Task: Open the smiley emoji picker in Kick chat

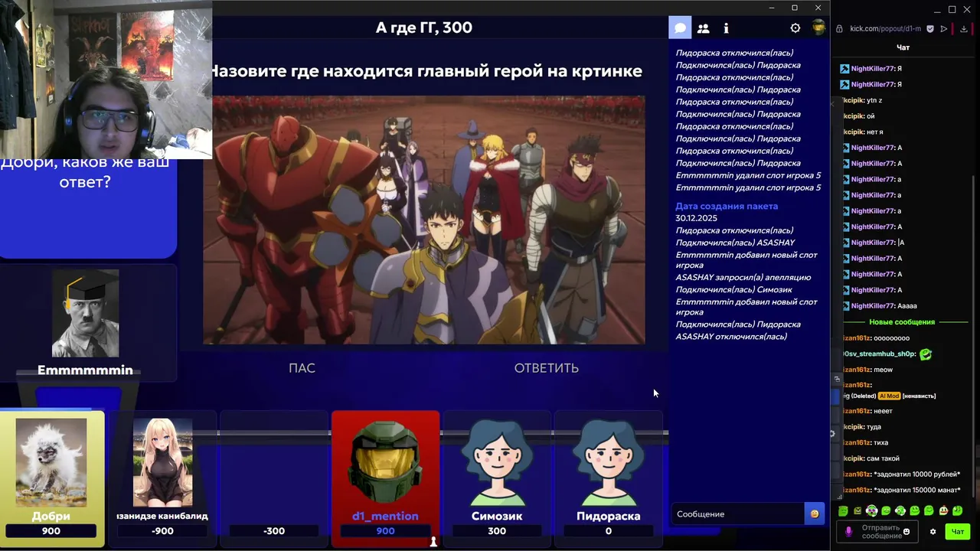Action: tap(906, 531)
